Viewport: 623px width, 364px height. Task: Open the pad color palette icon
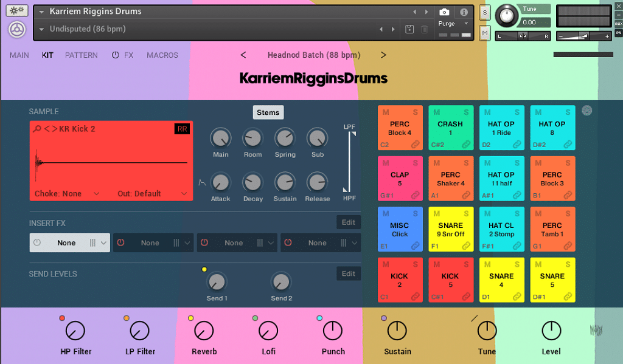[x=587, y=111]
